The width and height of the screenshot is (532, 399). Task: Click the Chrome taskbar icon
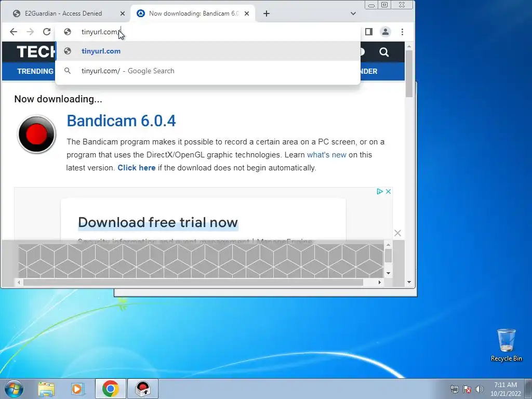click(110, 389)
